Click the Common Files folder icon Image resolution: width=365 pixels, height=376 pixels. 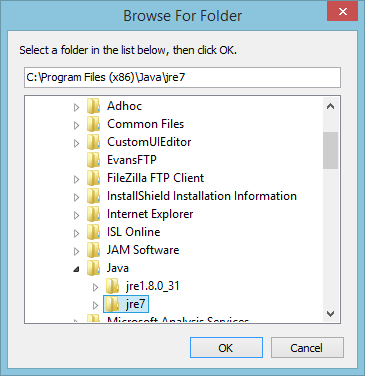tap(93, 124)
